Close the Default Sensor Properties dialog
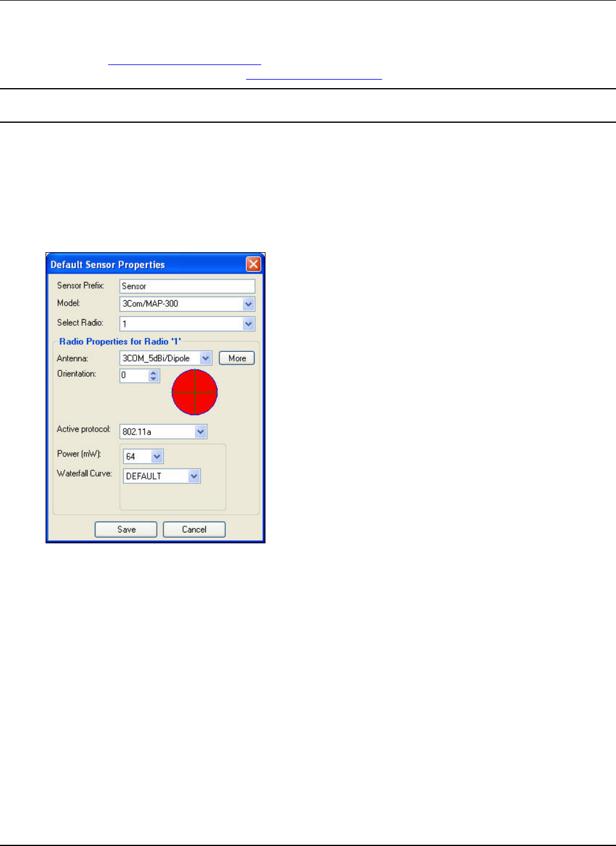This screenshot has height=846, width=616. click(x=253, y=264)
